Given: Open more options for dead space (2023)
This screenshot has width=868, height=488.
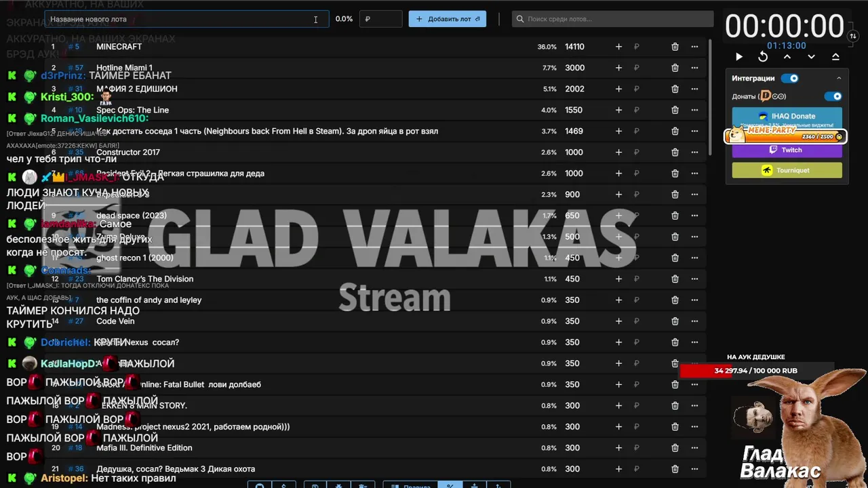Looking at the screenshot, I should (x=694, y=216).
